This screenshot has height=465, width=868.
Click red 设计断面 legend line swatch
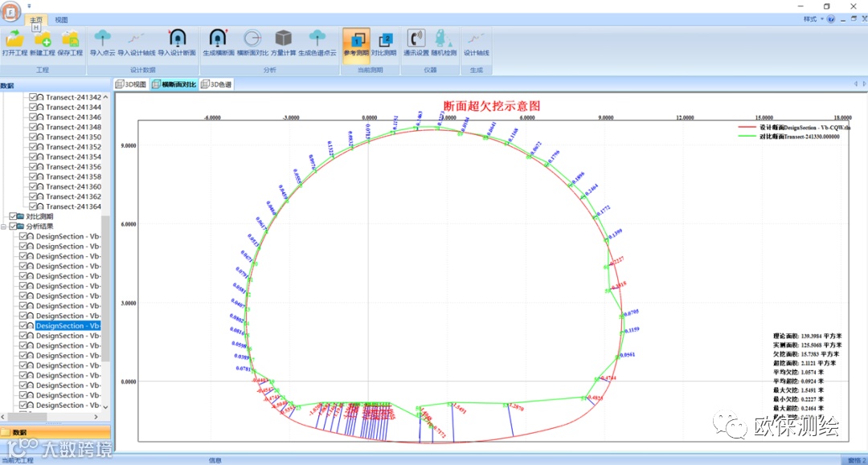click(x=747, y=128)
